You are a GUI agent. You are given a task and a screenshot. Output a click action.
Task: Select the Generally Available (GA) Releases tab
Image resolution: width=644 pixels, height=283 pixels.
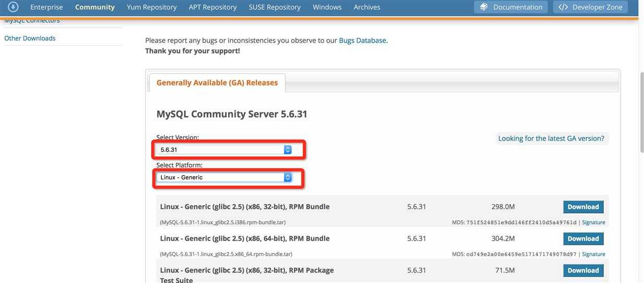click(x=217, y=82)
